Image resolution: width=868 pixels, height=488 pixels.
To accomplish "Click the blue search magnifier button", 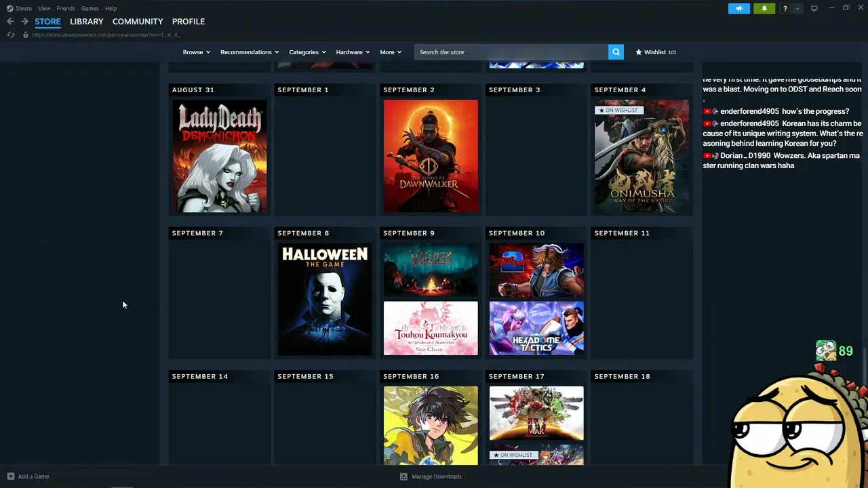I will click(616, 52).
